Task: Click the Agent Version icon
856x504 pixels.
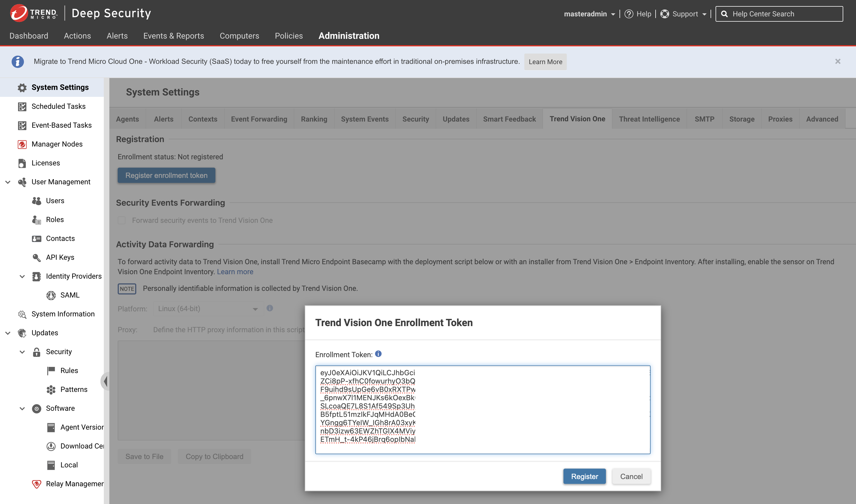Action: (51, 427)
